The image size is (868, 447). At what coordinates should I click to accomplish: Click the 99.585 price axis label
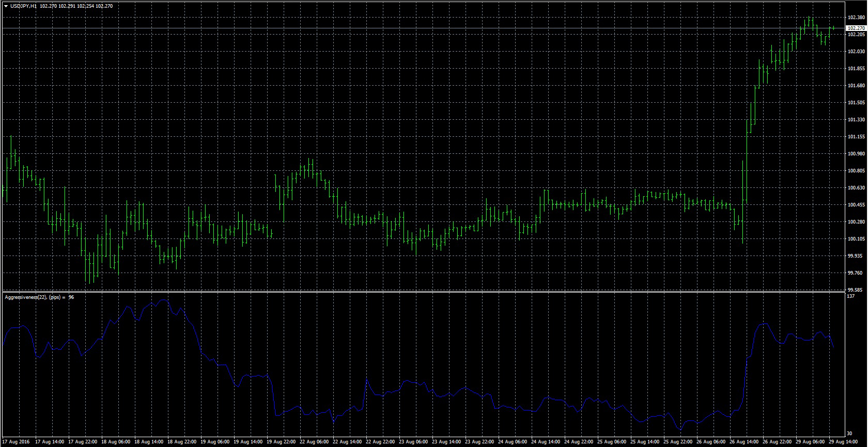click(855, 290)
